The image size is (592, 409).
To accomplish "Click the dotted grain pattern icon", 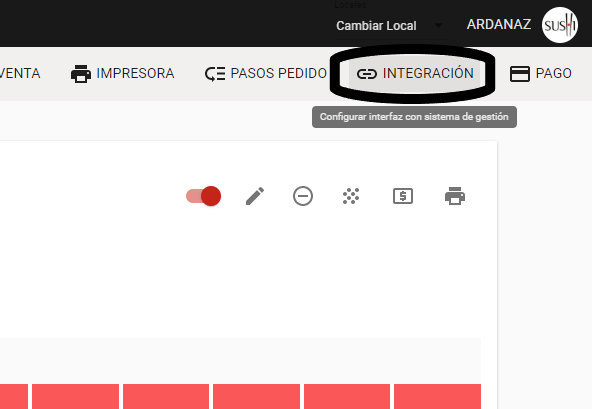I will click(351, 196).
